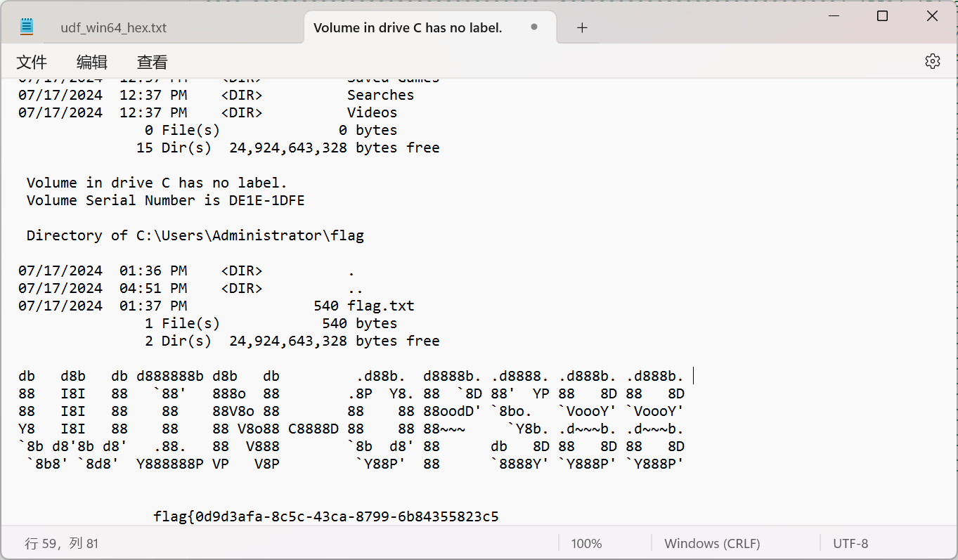The image size is (958, 560).
Task: Click the "0 File(s) 0 bytes" line
Action: click(271, 130)
